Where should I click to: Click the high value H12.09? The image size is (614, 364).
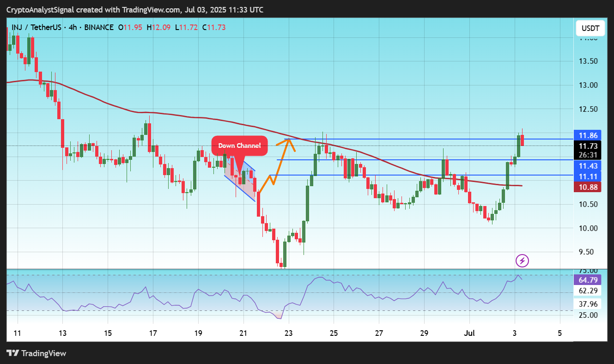pos(159,28)
